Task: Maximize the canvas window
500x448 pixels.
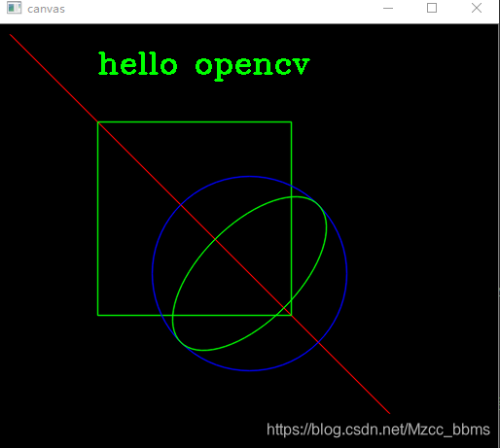Action: click(x=432, y=8)
